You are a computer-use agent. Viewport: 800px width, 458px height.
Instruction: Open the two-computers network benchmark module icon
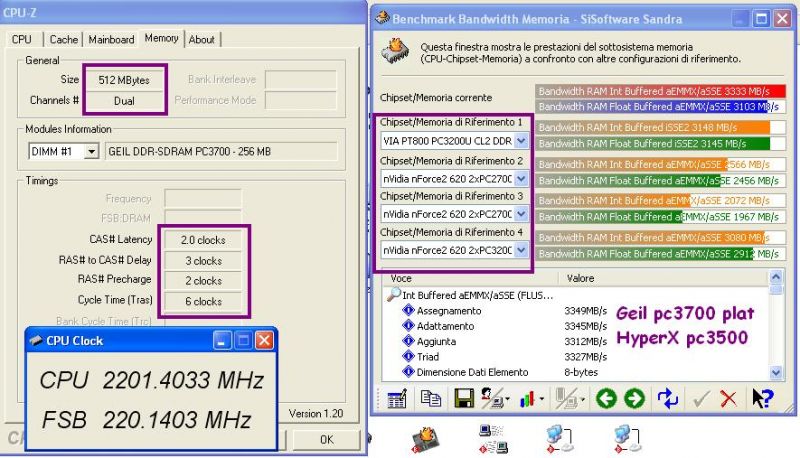click(493, 439)
